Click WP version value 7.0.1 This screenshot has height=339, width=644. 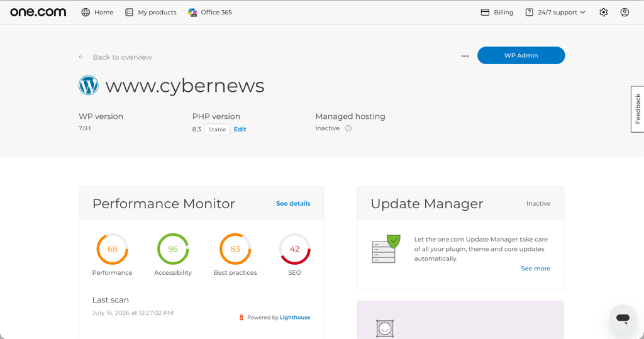click(x=85, y=128)
